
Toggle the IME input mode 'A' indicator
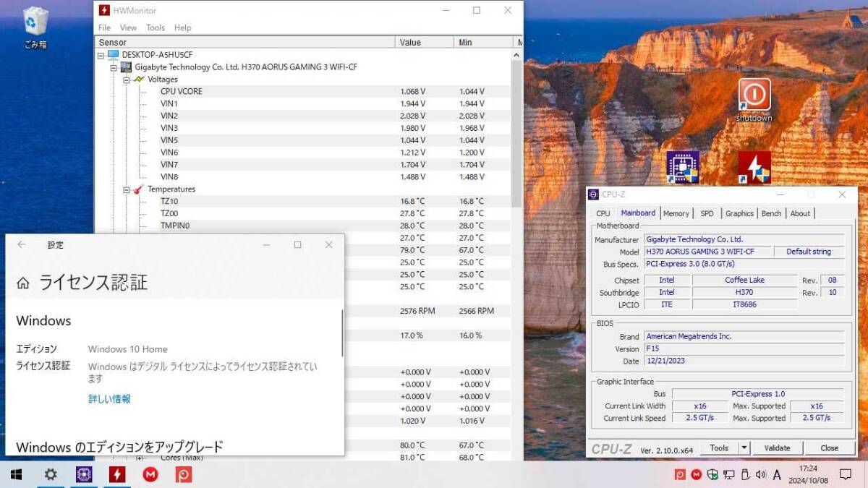777,475
